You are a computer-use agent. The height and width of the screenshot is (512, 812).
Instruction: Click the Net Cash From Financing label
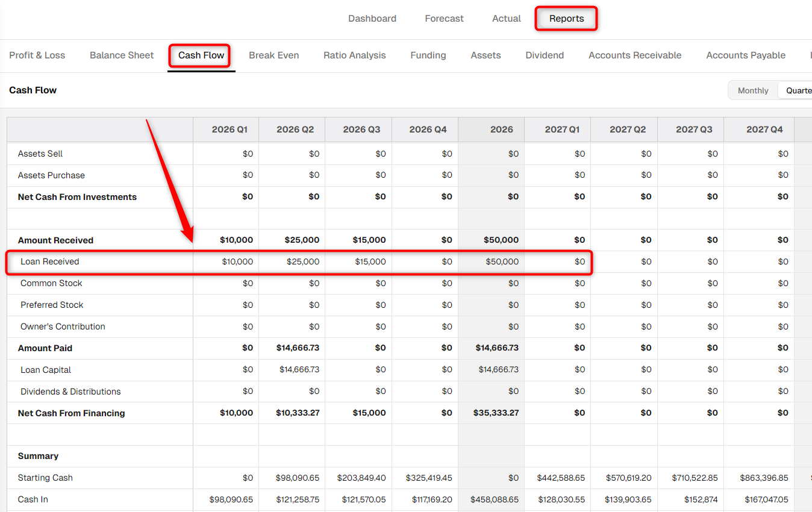(x=72, y=413)
